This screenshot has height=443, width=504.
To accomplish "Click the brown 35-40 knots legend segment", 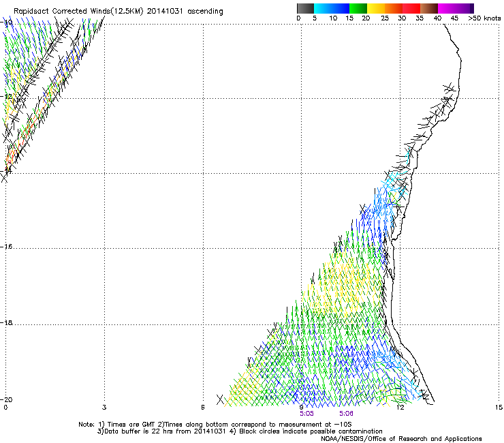I will [429, 8].
